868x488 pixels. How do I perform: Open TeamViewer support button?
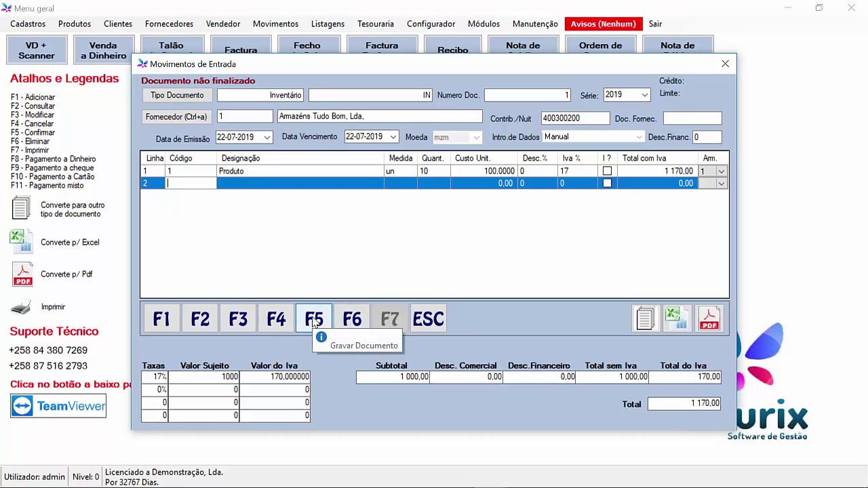58,406
